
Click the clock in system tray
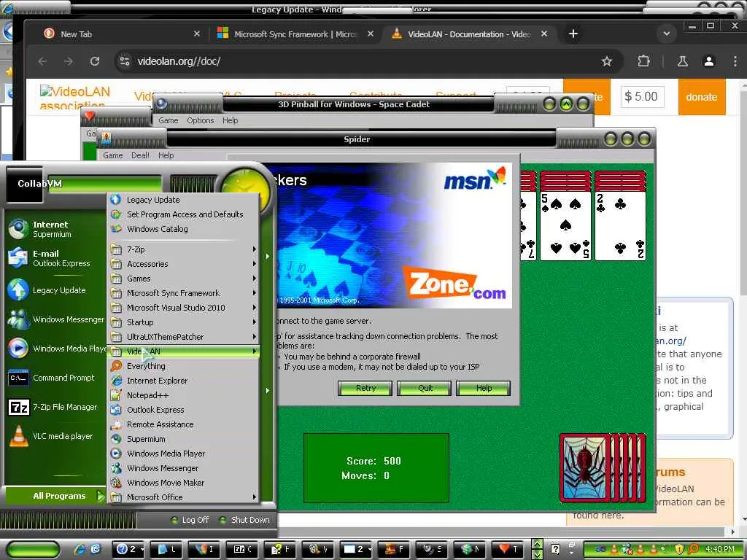pyautogui.click(x=720, y=549)
